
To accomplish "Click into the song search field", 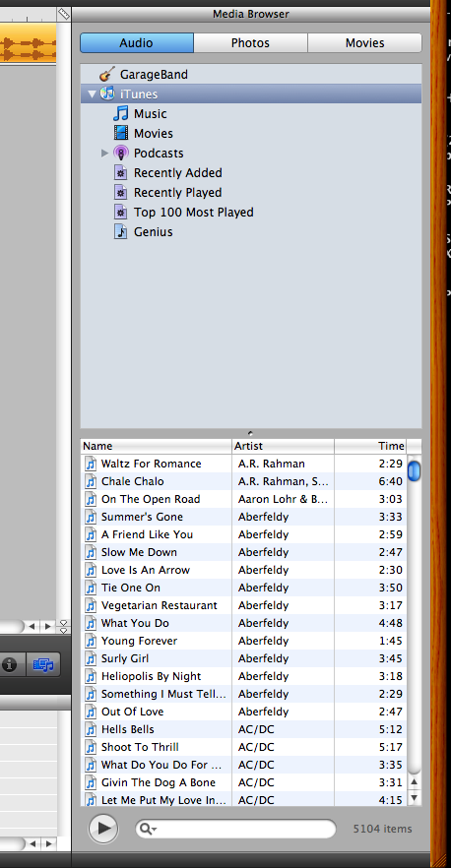I will click(235, 829).
